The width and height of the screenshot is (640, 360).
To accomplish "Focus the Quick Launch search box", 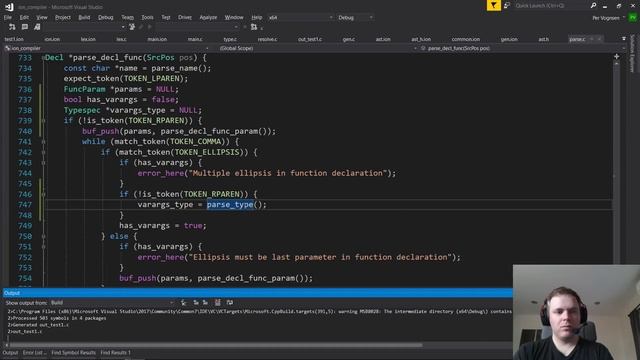I will point(551,6).
